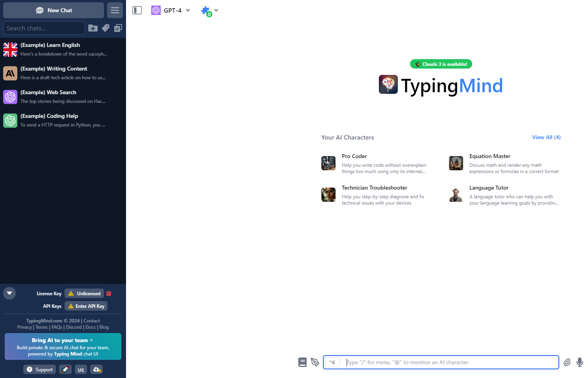Open the cloud sync icon
This screenshot has height=378, width=588.
point(96,369)
